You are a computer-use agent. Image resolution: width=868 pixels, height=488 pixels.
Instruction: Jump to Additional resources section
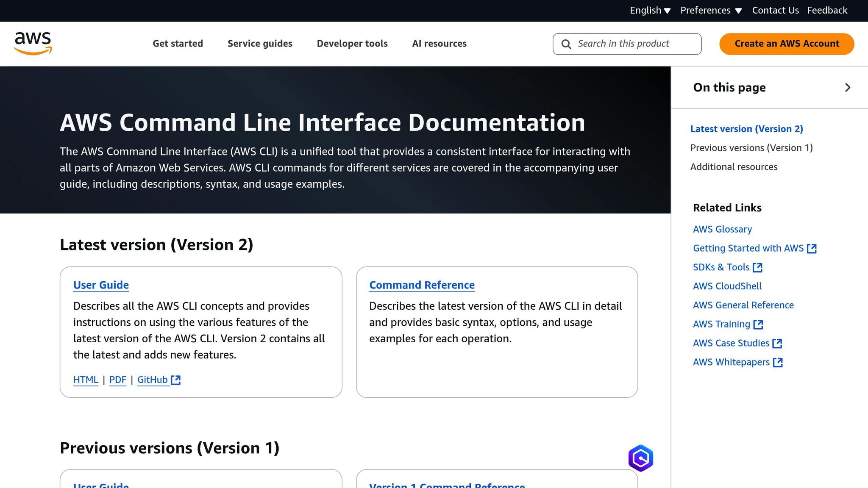point(734,167)
